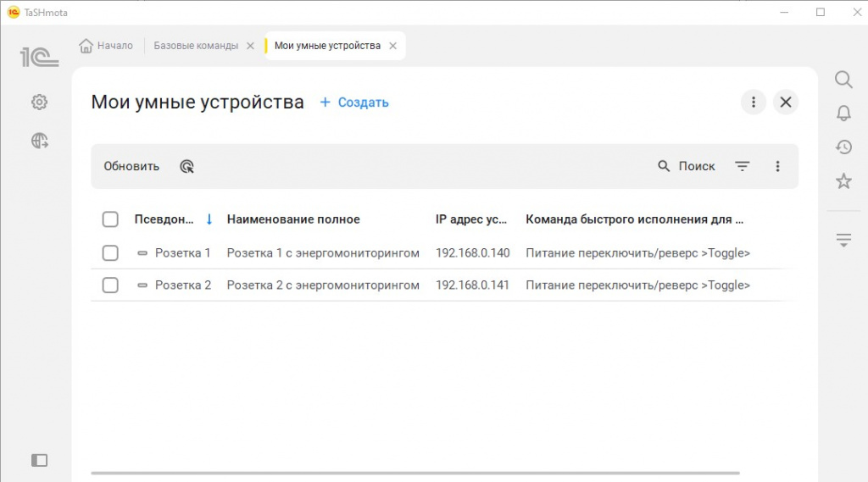Screen dimensions: 868x482
Task: Click the Создать link
Action: tap(354, 102)
